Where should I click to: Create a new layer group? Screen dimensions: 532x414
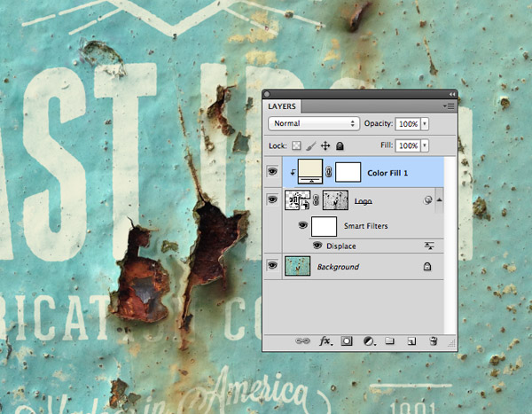(390, 341)
